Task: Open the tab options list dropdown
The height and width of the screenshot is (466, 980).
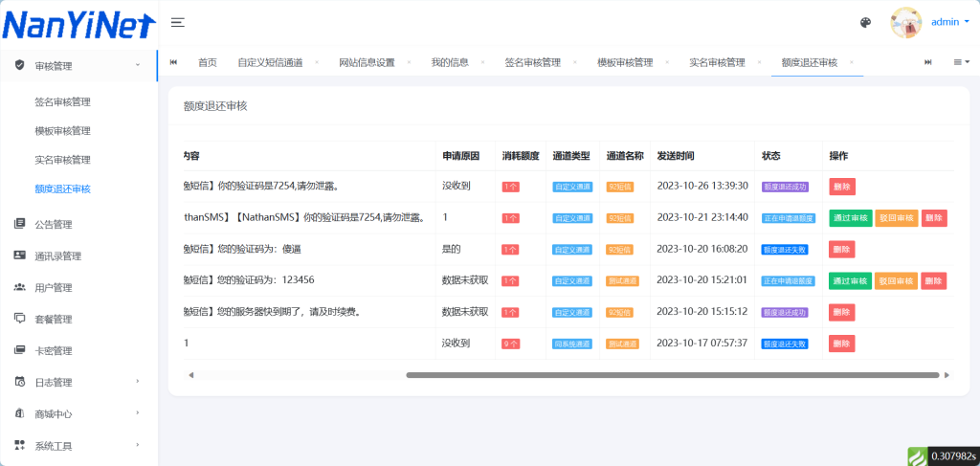Action: tap(961, 62)
